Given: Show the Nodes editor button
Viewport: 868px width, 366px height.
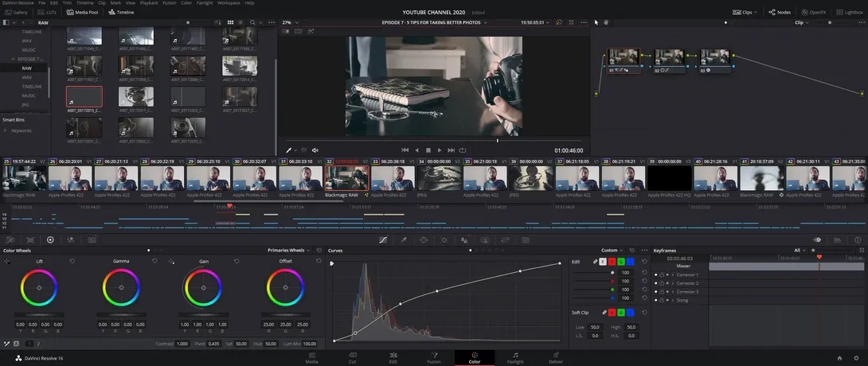Looking at the screenshot, I should (780, 12).
